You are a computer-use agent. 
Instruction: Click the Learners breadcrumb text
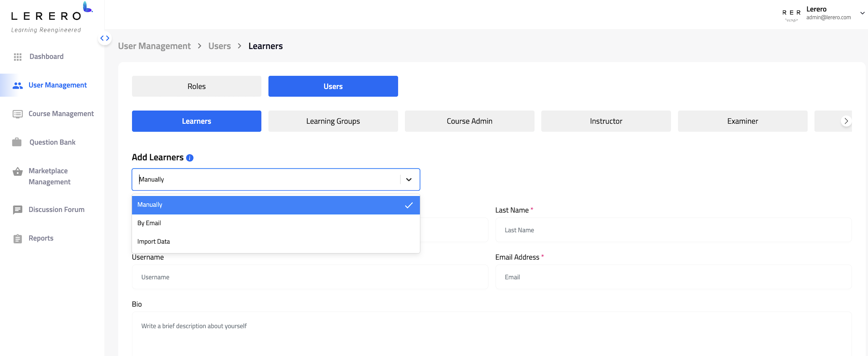tap(265, 46)
